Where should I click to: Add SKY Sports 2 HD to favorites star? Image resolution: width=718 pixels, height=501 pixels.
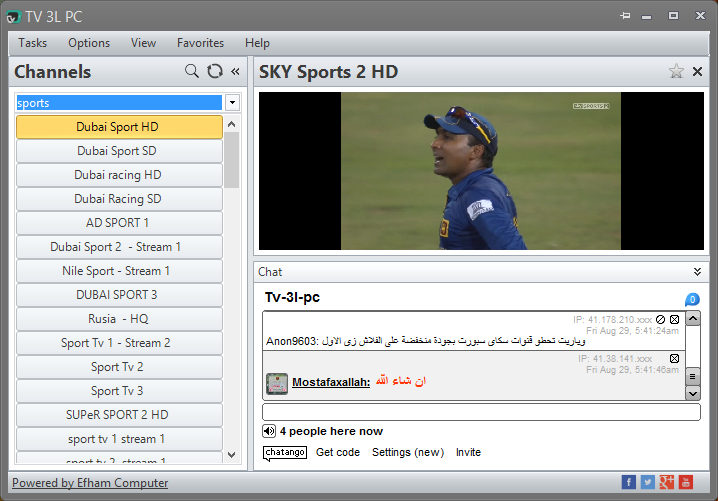676,71
